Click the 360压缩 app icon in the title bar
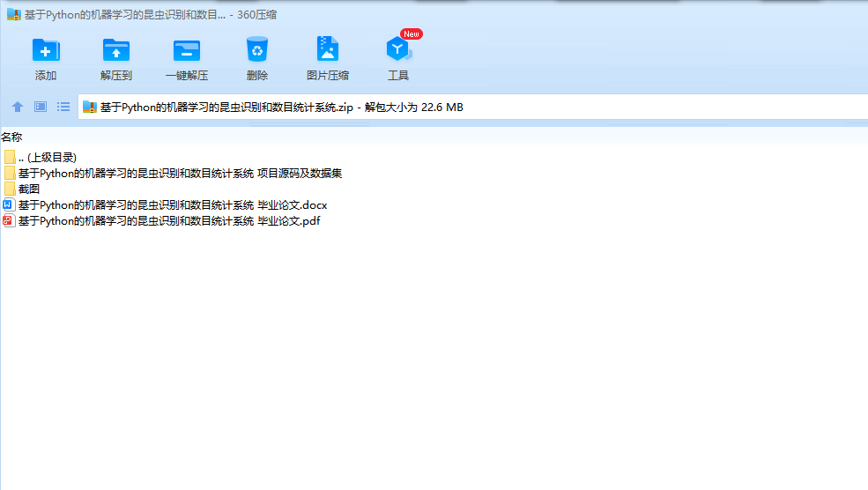The image size is (868, 490). [x=14, y=15]
